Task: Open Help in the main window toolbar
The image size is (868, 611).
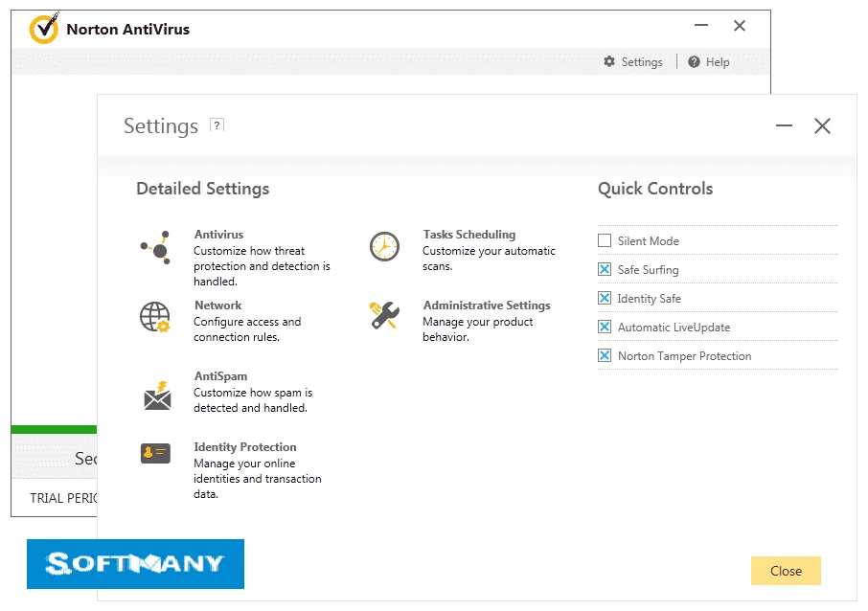Action: [709, 62]
